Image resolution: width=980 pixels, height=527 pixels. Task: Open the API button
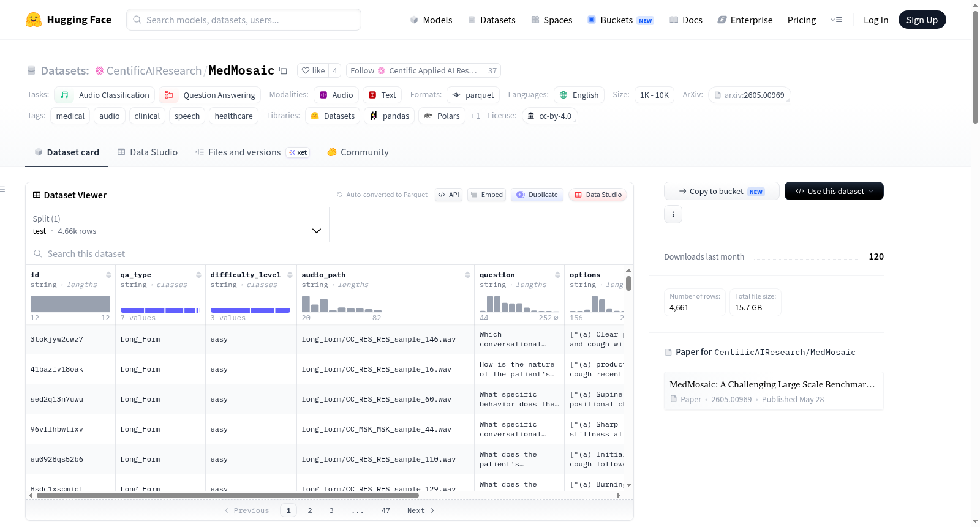[x=448, y=195]
